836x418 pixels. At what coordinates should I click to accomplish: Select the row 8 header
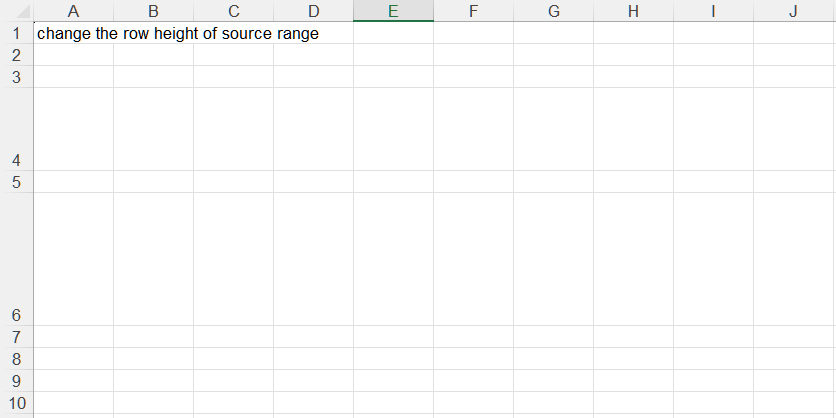click(16, 359)
